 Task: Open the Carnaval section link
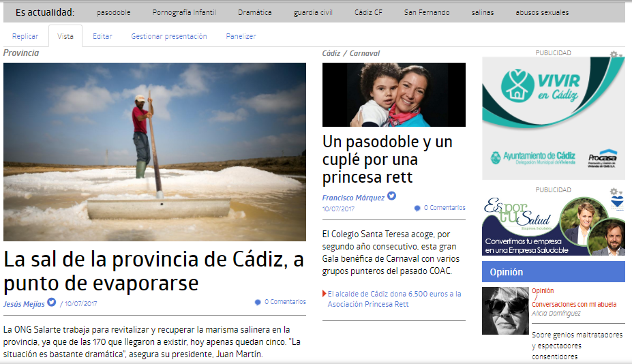364,53
